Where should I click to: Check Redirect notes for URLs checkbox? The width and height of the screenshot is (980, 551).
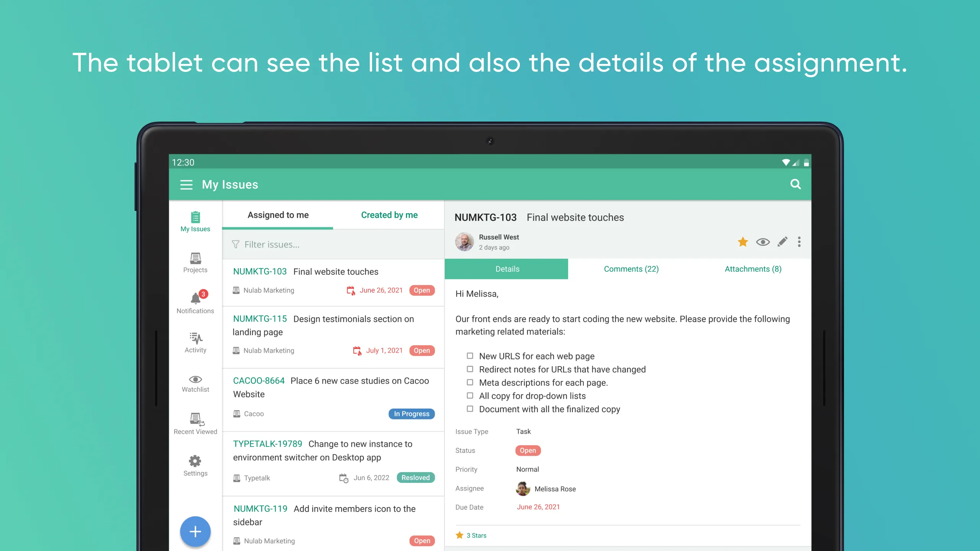click(x=470, y=369)
